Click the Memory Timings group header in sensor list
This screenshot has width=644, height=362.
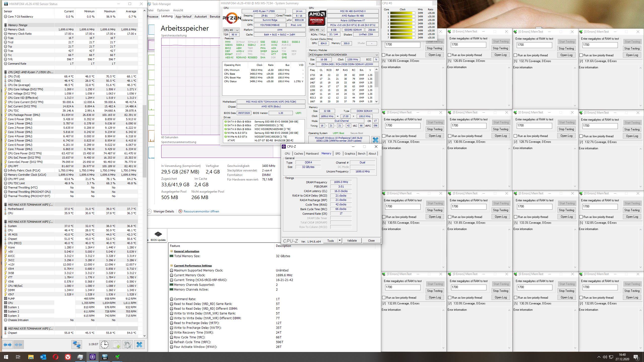tap(70, 25)
